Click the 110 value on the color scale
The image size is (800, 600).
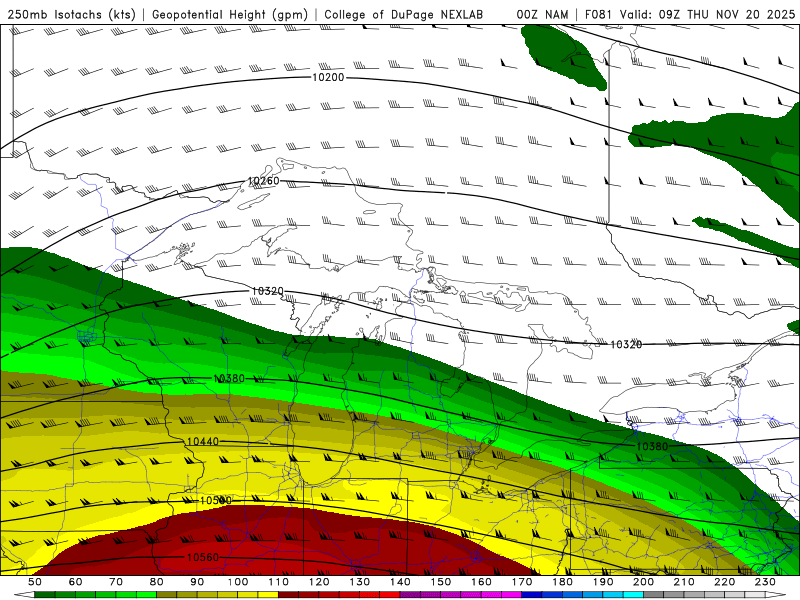tap(278, 582)
